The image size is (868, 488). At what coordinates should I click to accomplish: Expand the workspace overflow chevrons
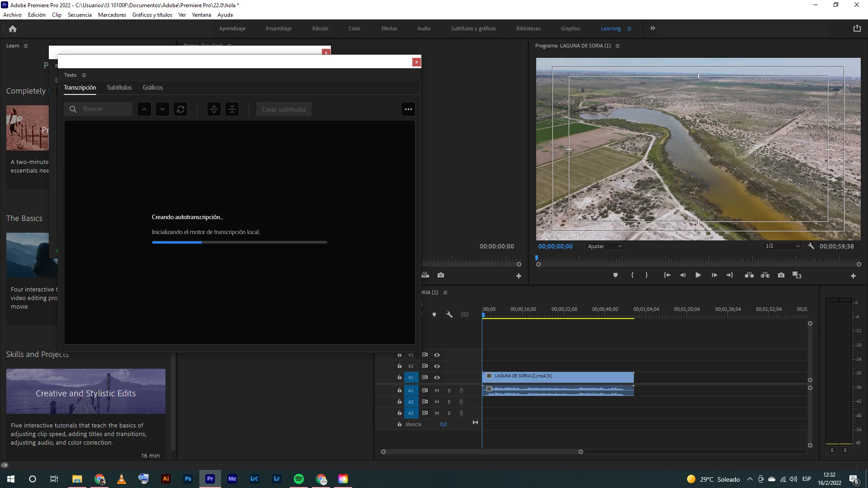pos(652,28)
